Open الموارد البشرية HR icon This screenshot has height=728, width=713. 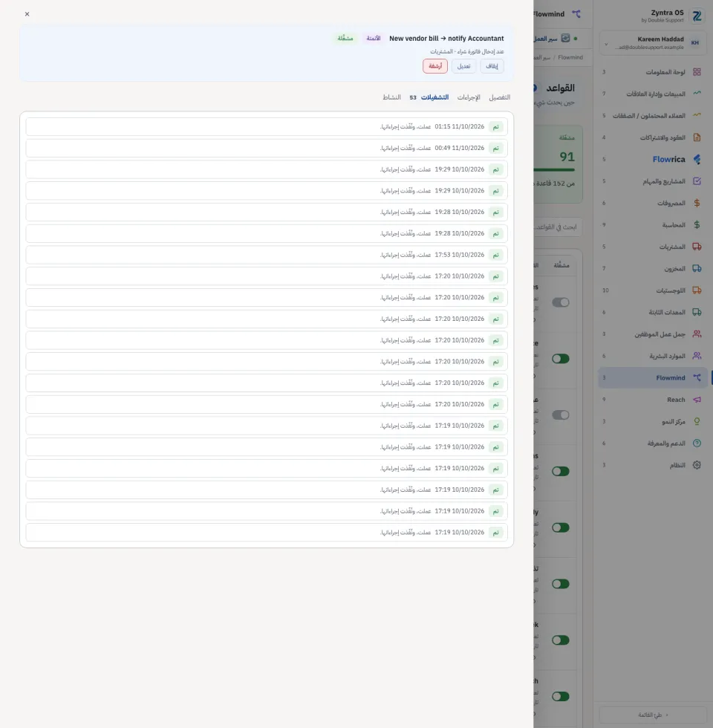click(x=697, y=356)
